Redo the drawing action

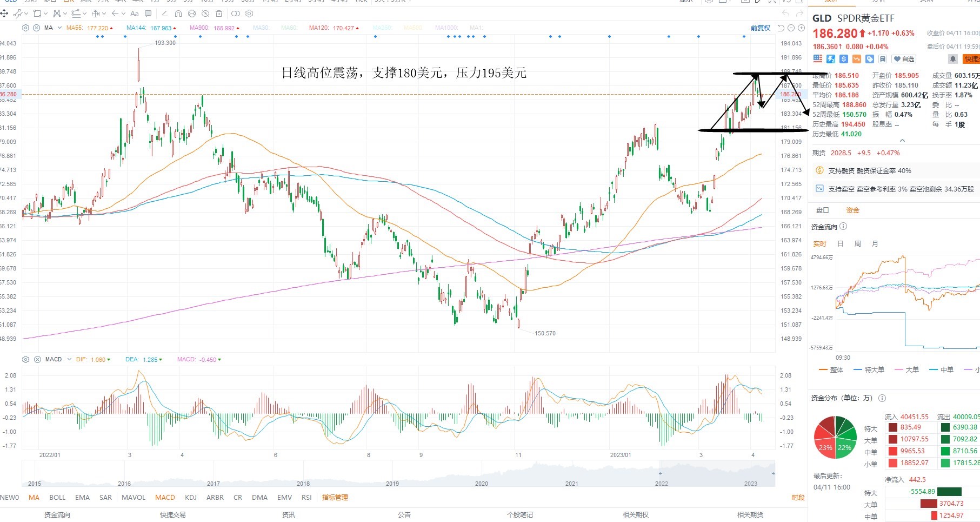[799, 13]
